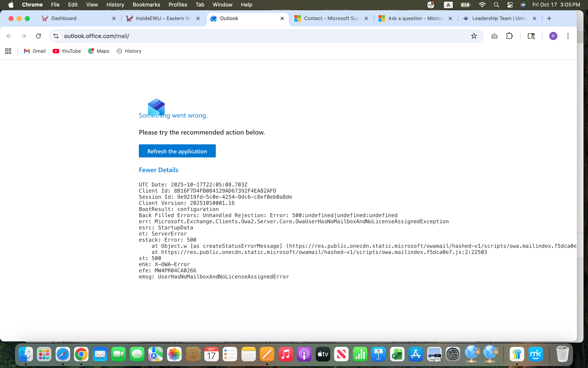This screenshot has width=588, height=368.
Task: Open Notes from the Dock
Action: point(248,354)
